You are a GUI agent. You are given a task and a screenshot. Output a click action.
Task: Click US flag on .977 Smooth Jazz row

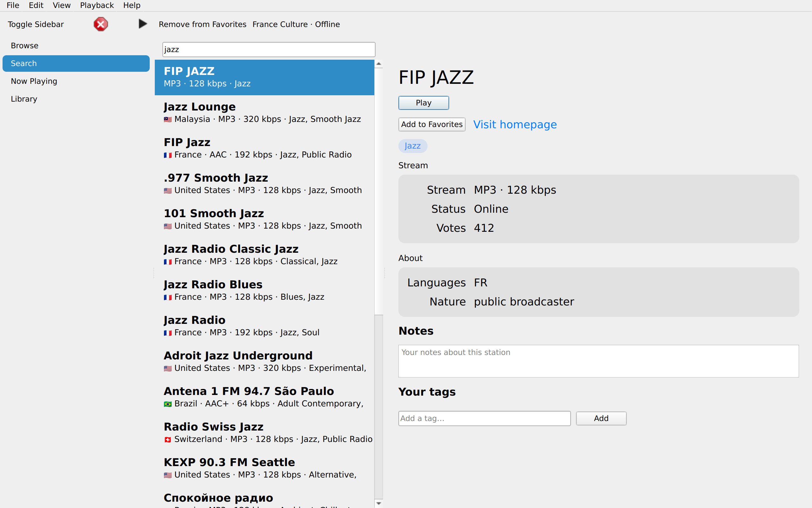(x=168, y=191)
